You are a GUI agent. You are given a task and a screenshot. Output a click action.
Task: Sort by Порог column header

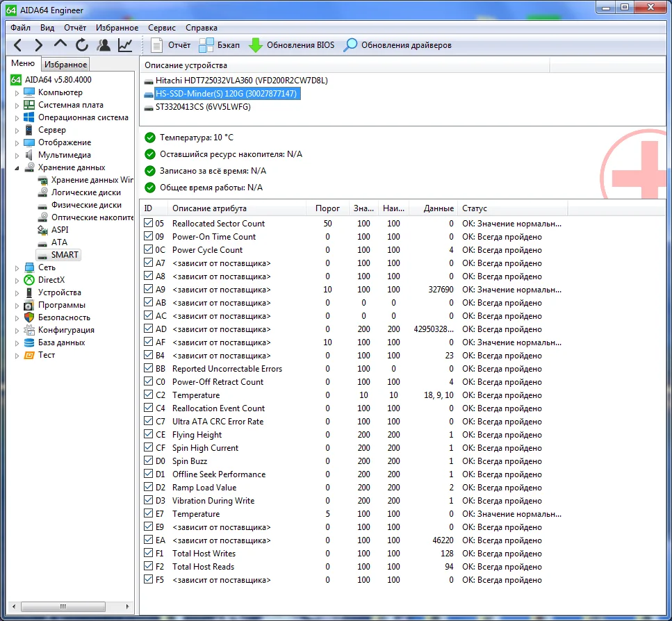327,208
